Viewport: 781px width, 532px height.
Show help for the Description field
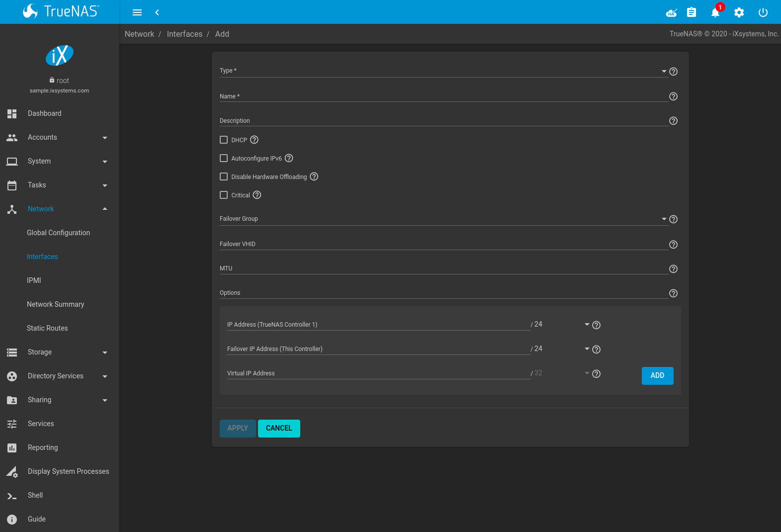(x=674, y=121)
